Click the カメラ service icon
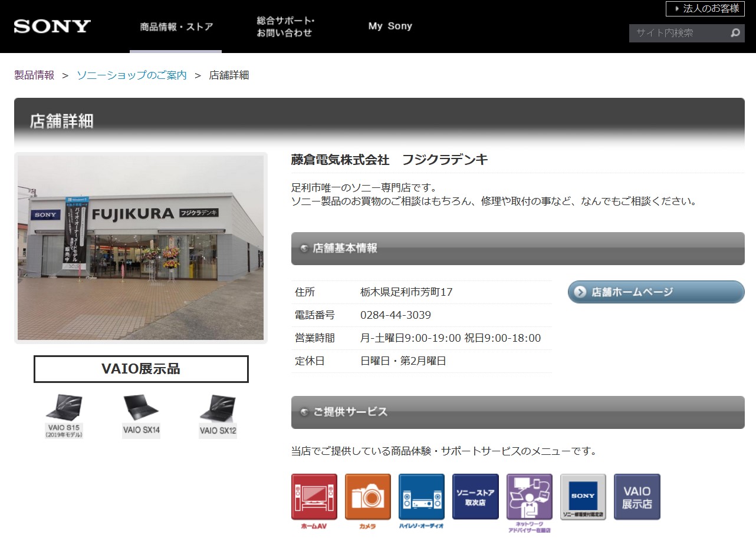This screenshot has height=545, width=756. [x=367, y=501]
